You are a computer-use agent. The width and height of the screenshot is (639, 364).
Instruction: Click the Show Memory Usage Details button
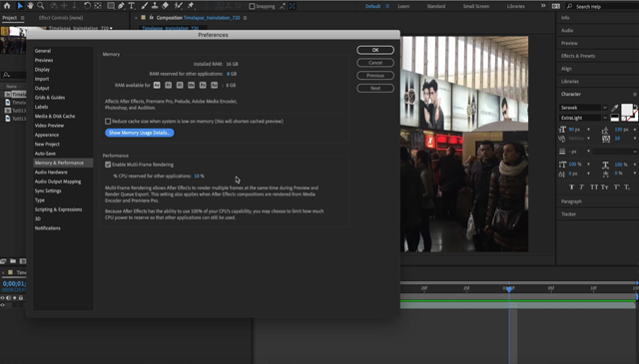click(140, 133)
